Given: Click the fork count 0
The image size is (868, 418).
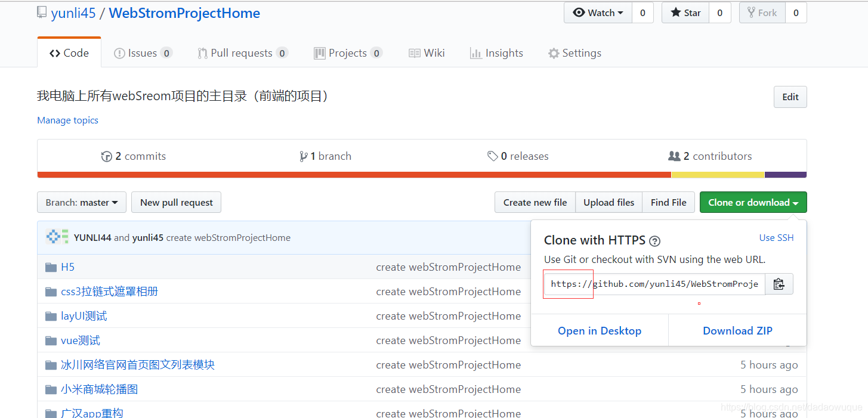Looking at the screenshot, I should pos(796,13).
